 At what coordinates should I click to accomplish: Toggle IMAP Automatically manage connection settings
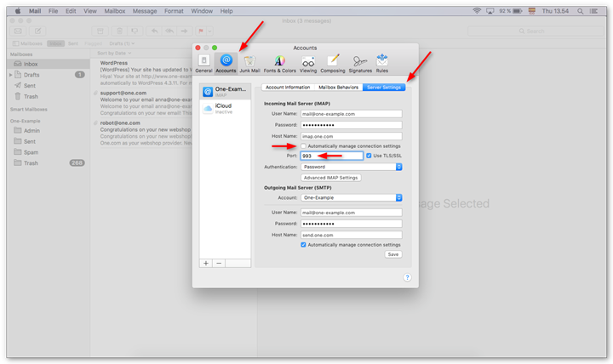tap(303, 146)
